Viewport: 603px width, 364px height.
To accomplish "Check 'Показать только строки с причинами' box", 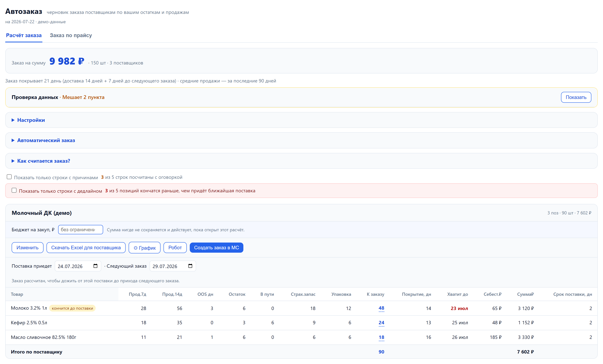I will click(x=9, y=177).
